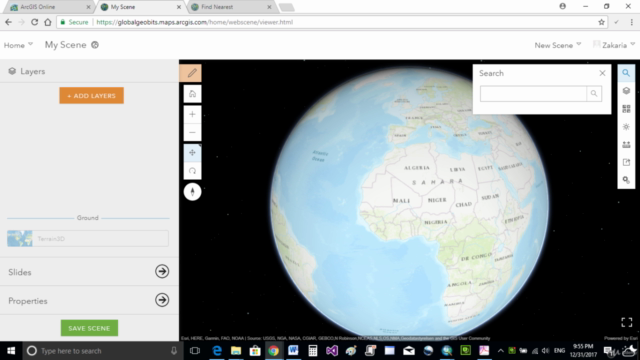Open a new browser tab

coord(286,7)
